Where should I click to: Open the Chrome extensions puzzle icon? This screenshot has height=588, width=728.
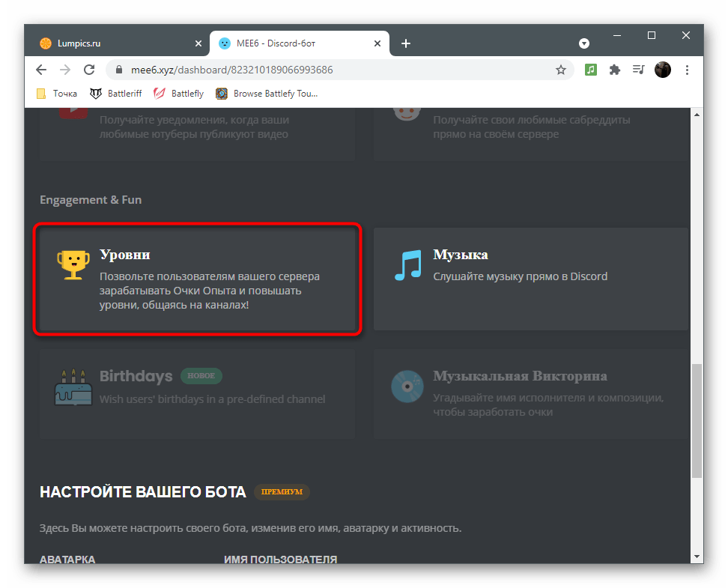615,70
